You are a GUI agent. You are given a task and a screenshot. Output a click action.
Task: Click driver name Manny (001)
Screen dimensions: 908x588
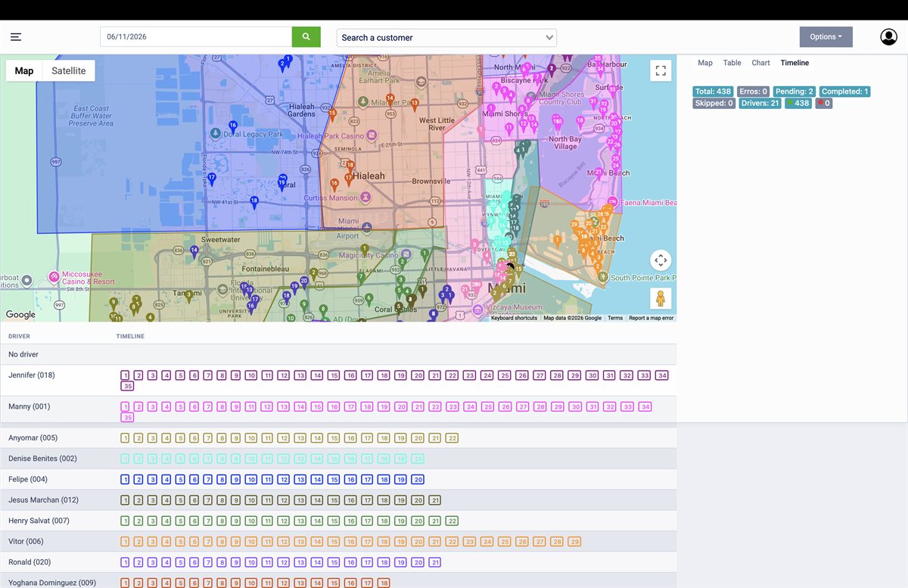pos(30,406)
